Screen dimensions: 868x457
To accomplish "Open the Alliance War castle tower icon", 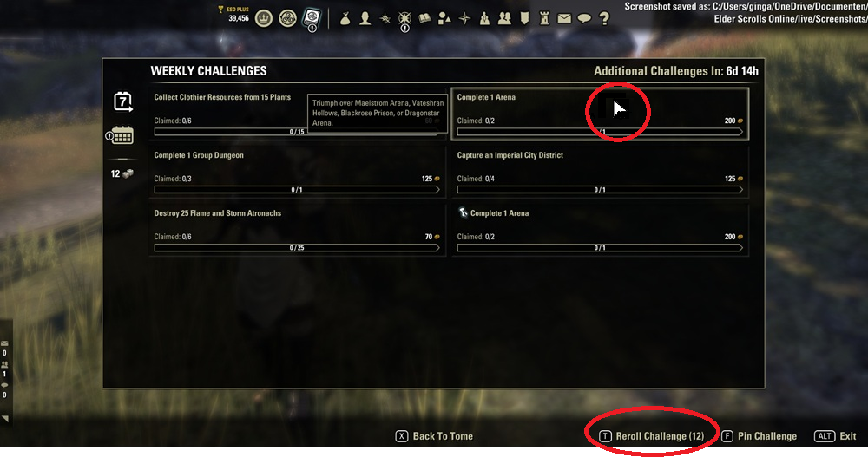I will pyautogui.click(x=545, y=19).
